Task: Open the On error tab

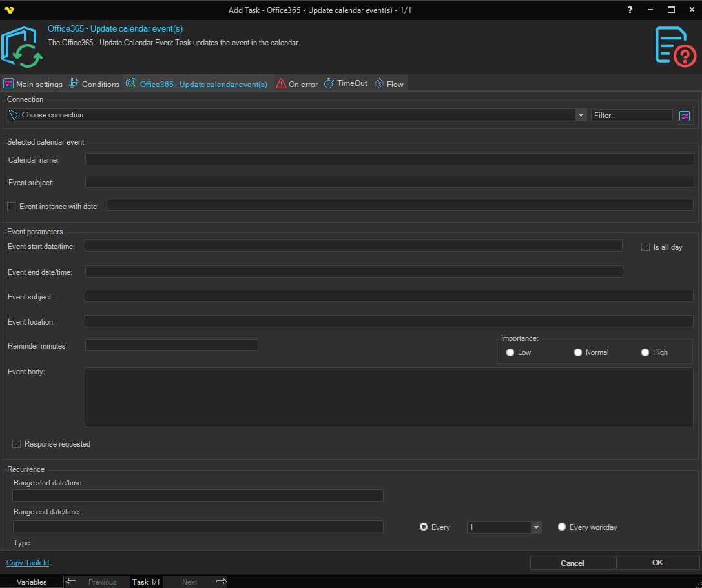Action: point(297,84)
